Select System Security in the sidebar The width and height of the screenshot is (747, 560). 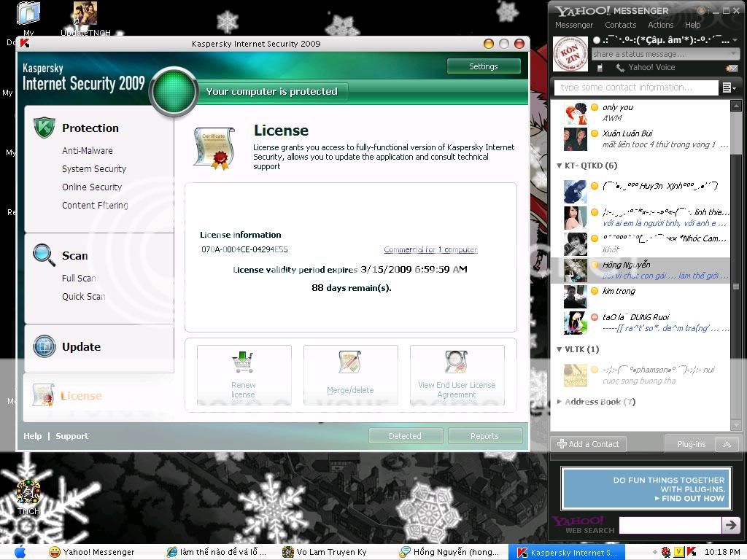(94, 168)
